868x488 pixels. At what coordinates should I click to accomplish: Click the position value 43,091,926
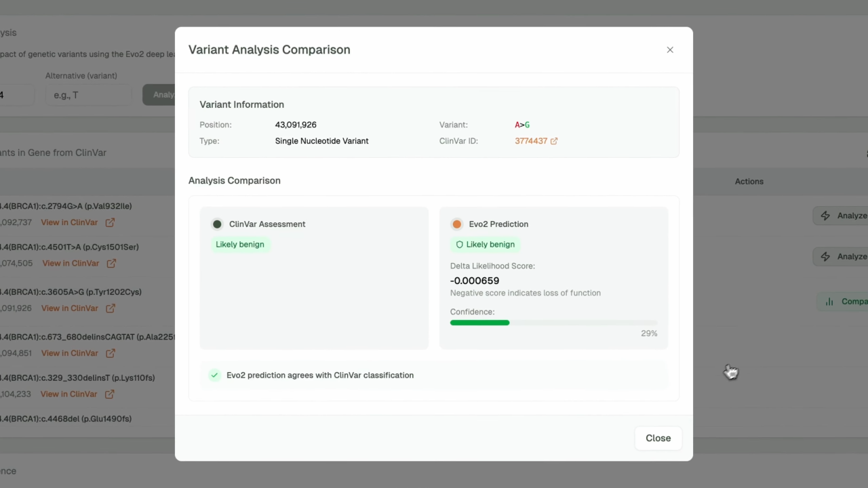click(296, 125)
